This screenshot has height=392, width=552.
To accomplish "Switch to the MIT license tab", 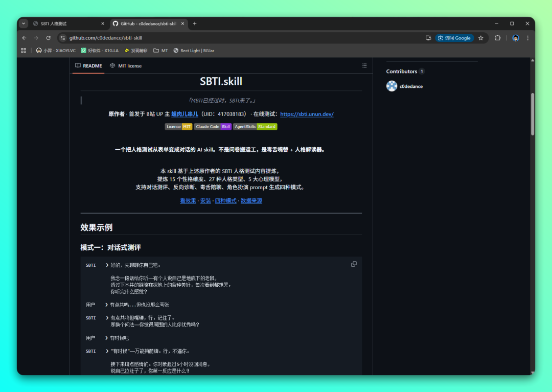I will coord(126,66).
